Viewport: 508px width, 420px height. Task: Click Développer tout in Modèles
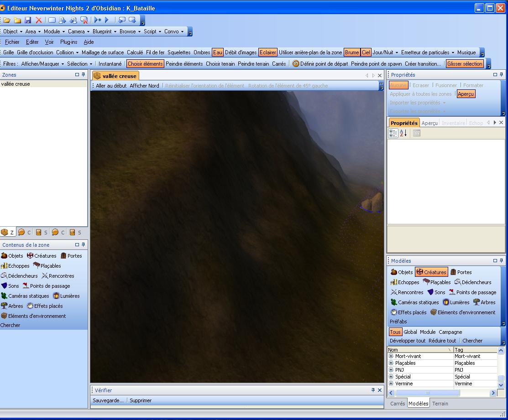[408, 341]
